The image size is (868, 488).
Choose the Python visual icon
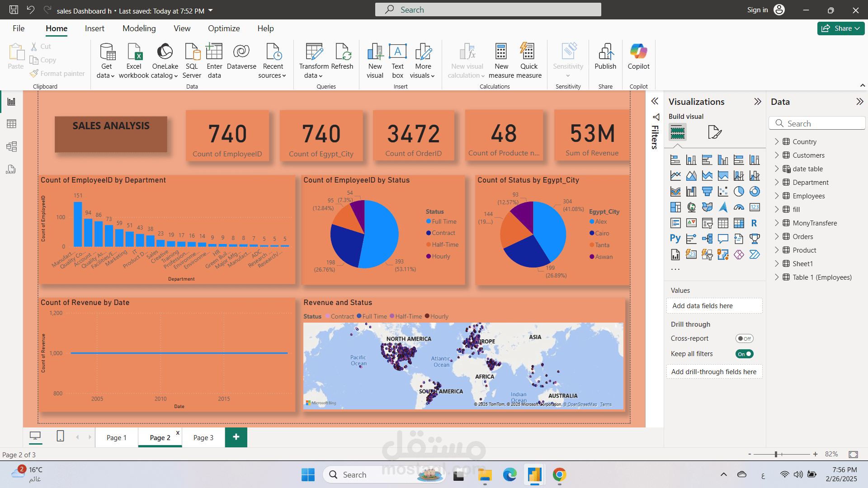pyautogui.click(x=675, y=239)
